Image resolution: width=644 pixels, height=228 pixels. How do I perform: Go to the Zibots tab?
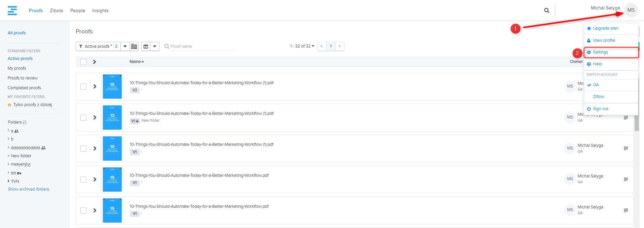(56, 10)
